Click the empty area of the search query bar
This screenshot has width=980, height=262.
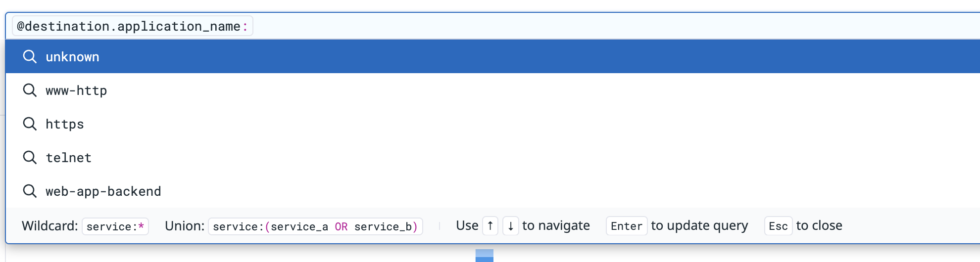click(614, 26)
